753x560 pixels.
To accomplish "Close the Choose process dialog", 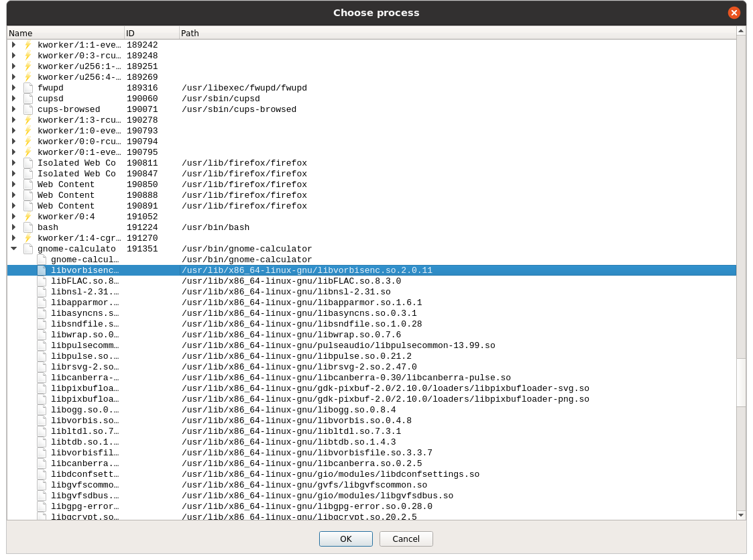I will (x=734, y=13).
